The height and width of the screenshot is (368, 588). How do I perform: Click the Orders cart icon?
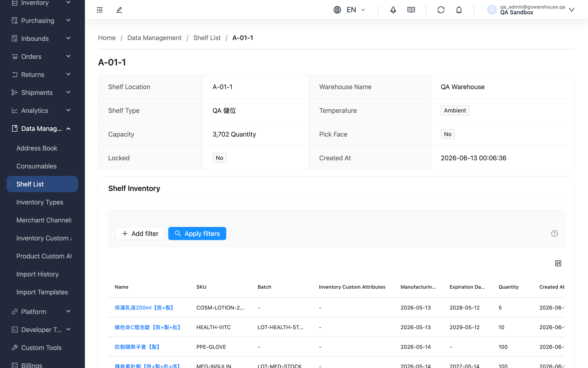(14, 56)
